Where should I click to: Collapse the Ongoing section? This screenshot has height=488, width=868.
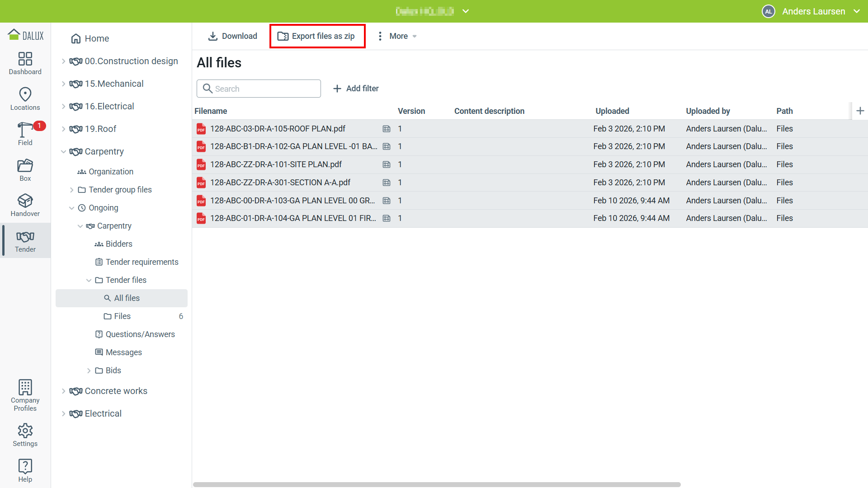click(x=71, y=208)
